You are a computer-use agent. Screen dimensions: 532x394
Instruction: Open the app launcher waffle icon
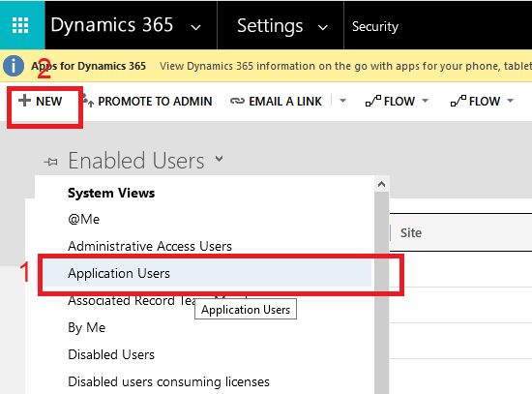pos(20,25)
